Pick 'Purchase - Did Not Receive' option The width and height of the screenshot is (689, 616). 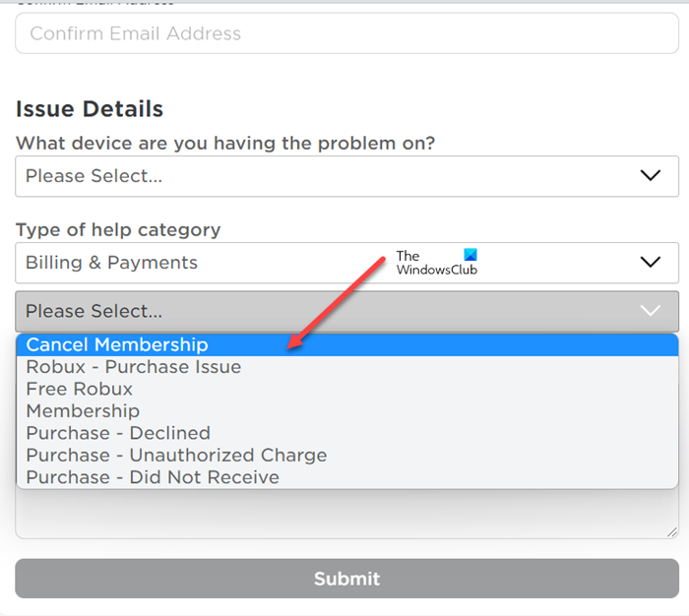point(153,477)
